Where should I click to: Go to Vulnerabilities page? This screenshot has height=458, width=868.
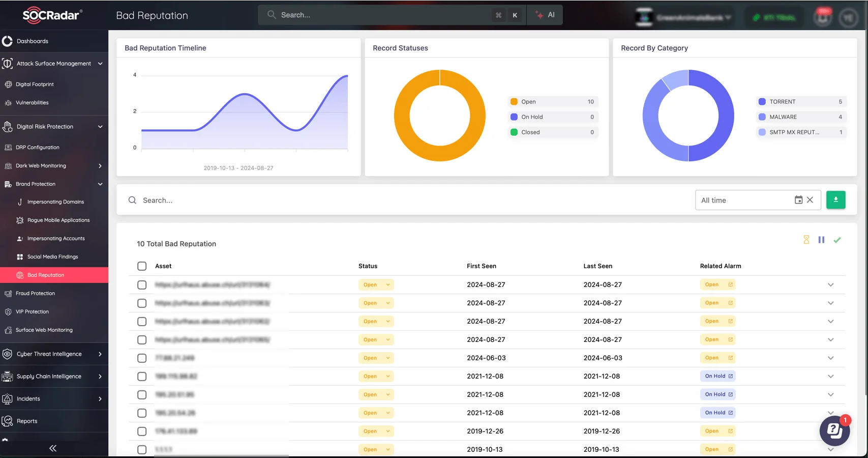pos(32,103)
